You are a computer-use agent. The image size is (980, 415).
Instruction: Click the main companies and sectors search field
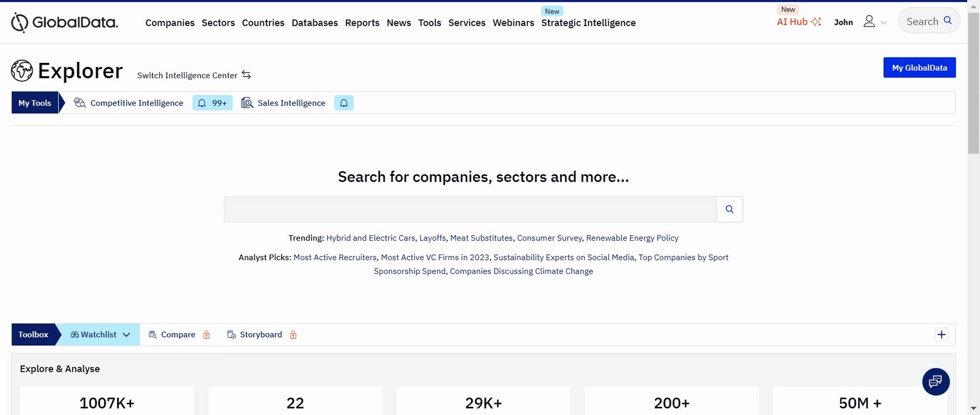[470, 209]
